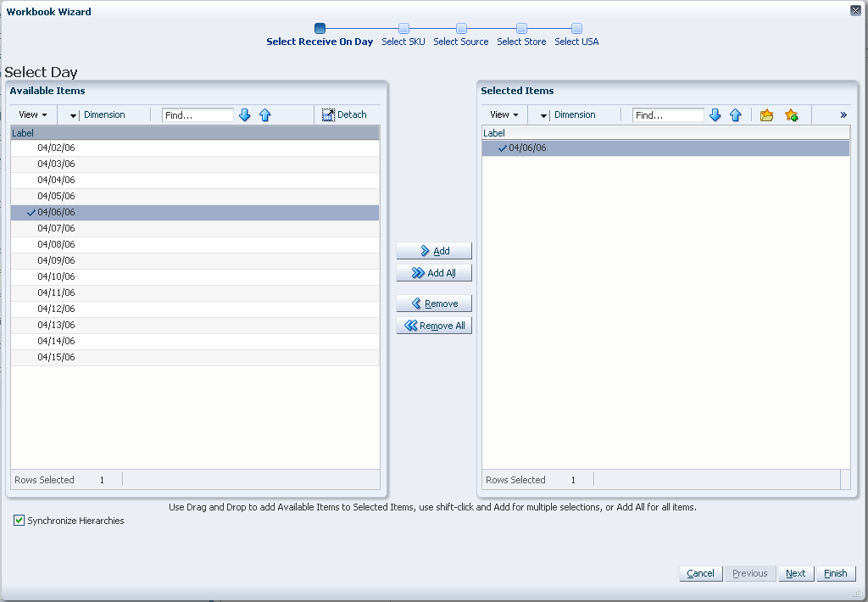868x602 pixels.
Task: Select 04/14/06 in Available Items
Action: click(195, 341)
